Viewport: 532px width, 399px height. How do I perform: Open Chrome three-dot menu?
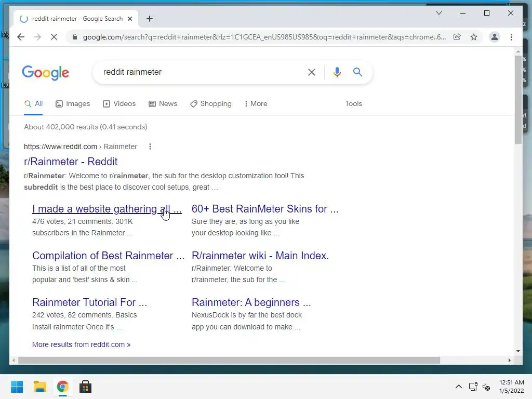511,37
